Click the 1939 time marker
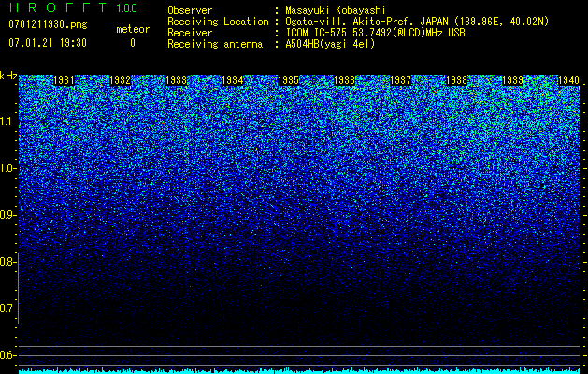Viewport: 588px width, 374px height. [513, 80]
